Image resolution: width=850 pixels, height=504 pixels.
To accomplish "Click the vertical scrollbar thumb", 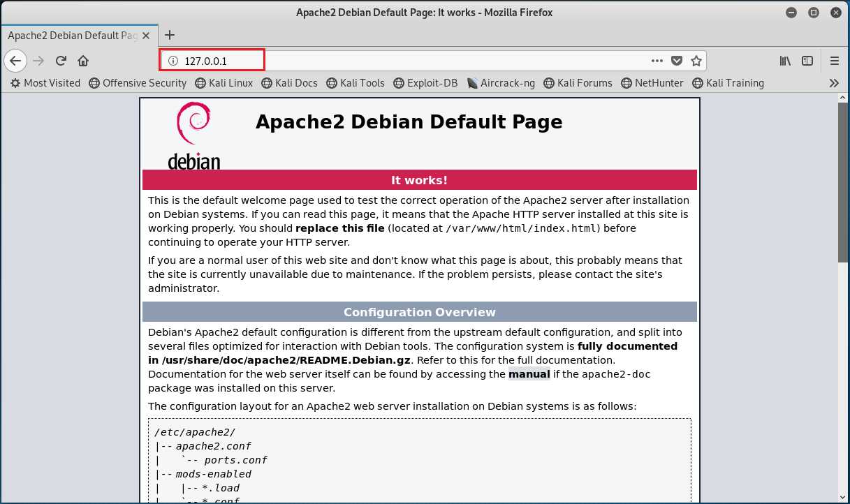I will click(843, 182).
